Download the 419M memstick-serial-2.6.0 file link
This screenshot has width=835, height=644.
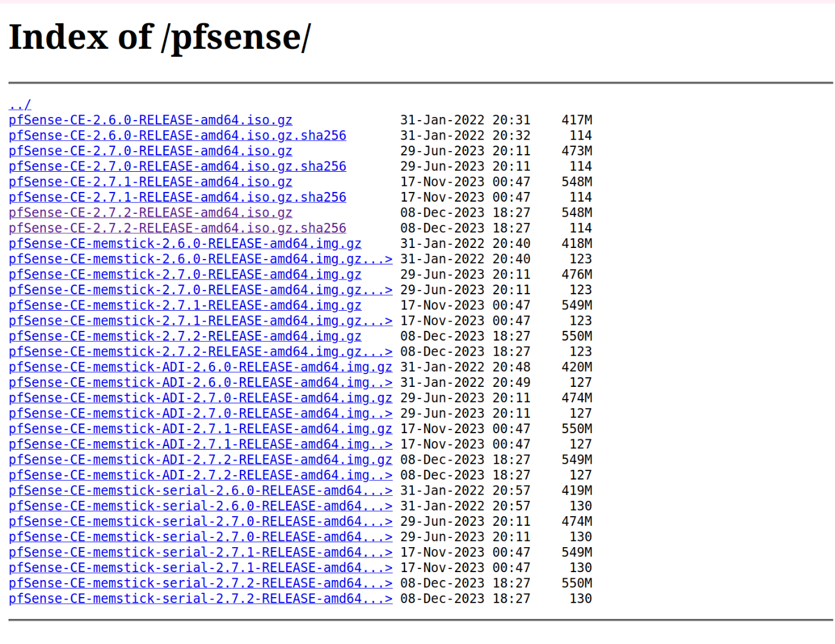pos(201,490)
